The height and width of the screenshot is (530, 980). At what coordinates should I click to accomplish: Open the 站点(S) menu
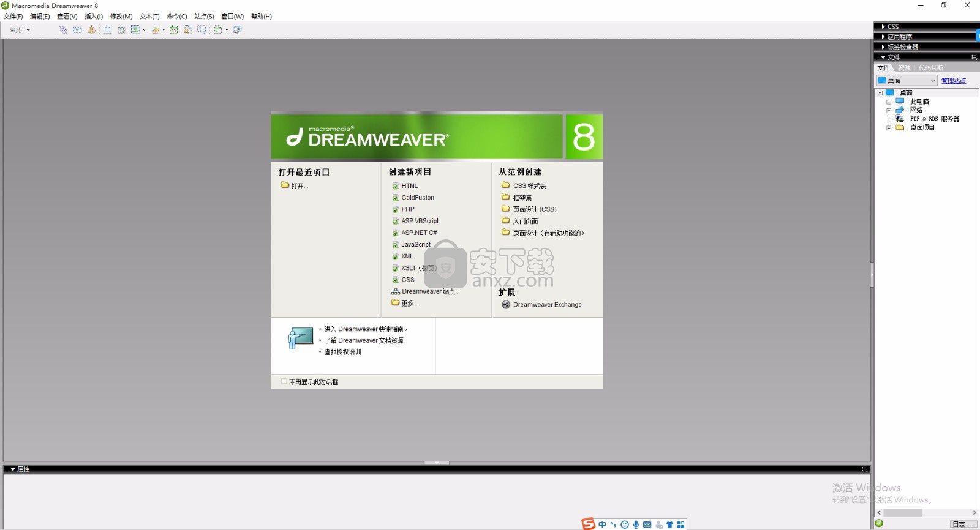[x=204, y=17]
